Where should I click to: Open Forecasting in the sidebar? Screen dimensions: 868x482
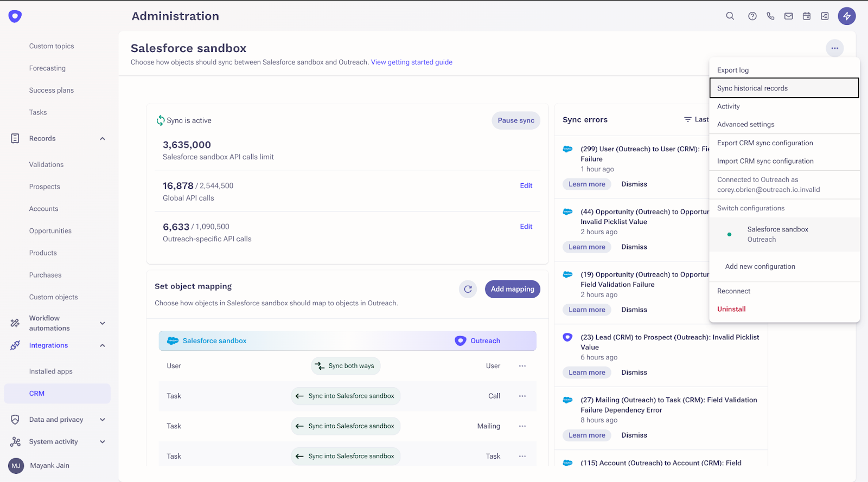click(48, 68)
